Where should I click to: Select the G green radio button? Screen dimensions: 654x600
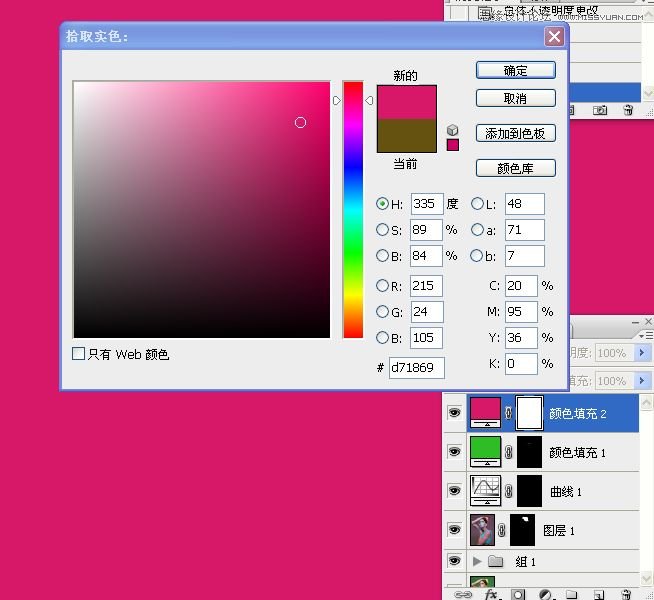pos(382,311)
